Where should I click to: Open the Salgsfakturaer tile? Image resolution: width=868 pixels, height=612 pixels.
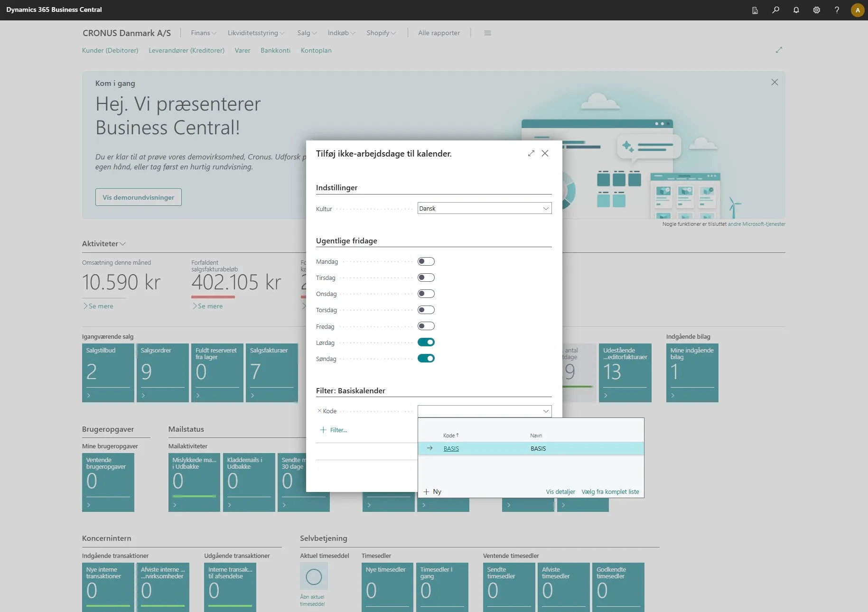point(272,373)
